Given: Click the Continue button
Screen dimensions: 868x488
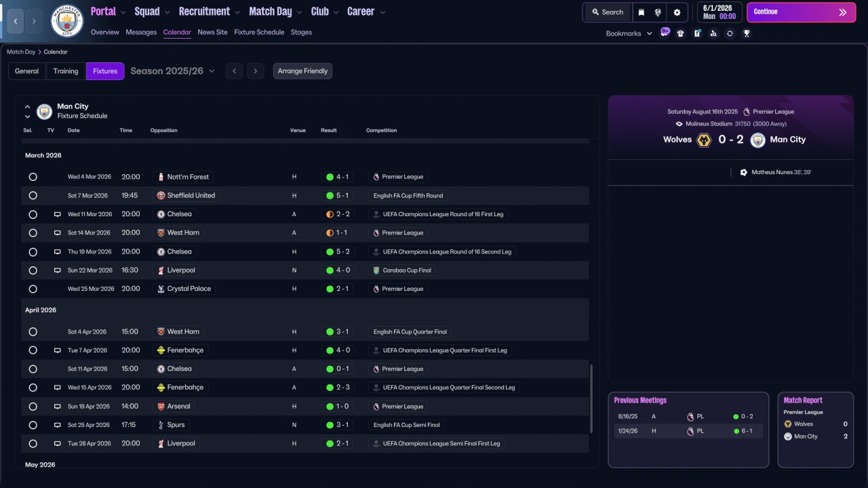Looking at the screenshot, I should coord(801,12).
